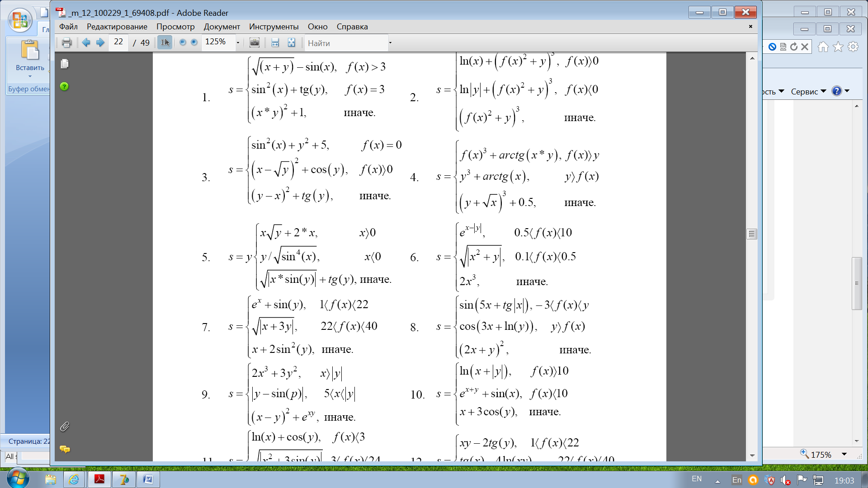Open Windows Explorer from taskbar

click(50, 479)
